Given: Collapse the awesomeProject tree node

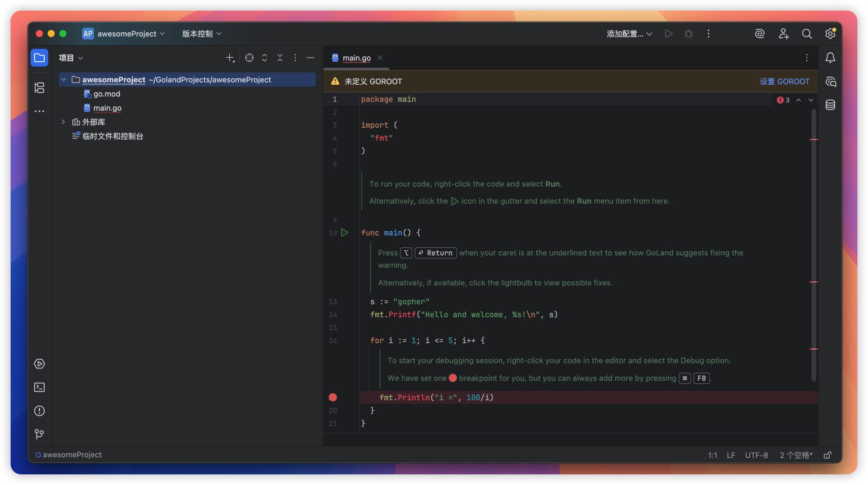Looking at the screenshot, I should [64, 79].
